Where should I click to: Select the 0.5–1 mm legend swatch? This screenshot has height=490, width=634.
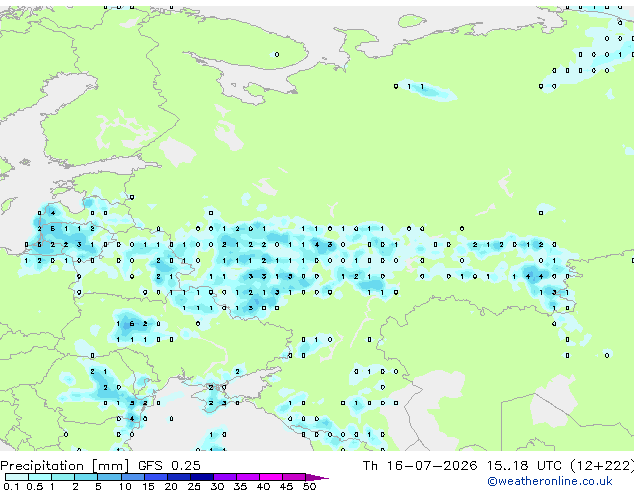click(x=40, y=477)
